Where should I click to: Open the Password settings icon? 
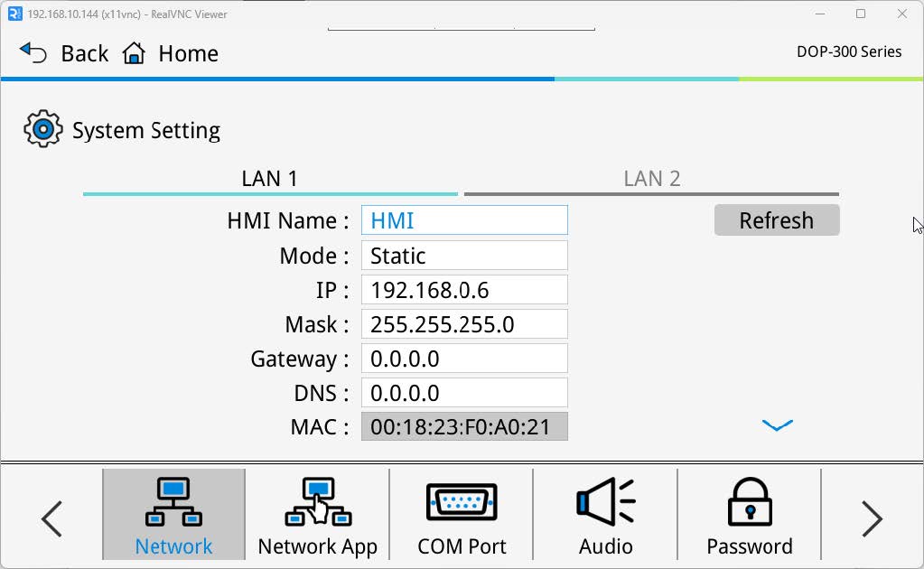coord(749,504)
